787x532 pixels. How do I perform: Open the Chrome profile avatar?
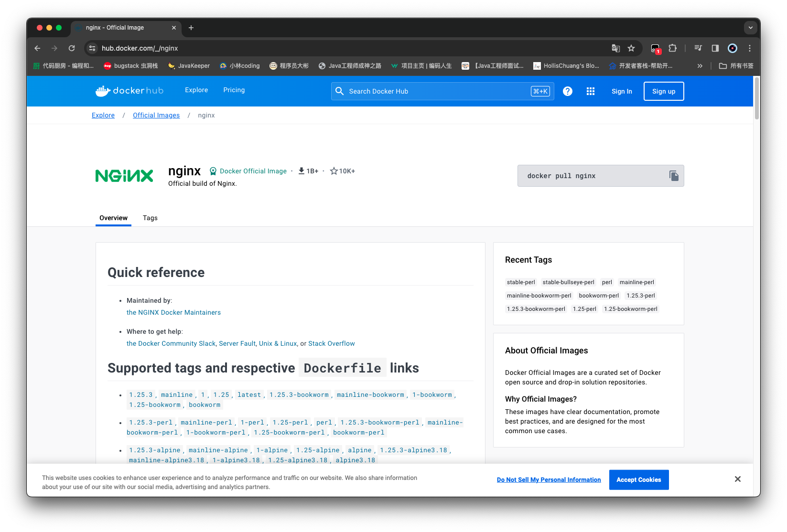[733, 48]
